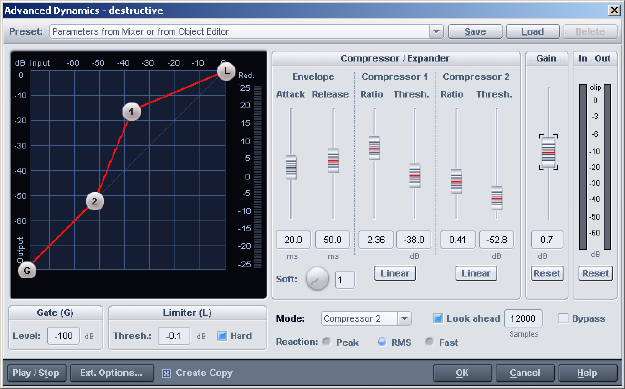Viewport: 625px width, 389px height.
Task: Open the Preset dropdown list
Action: click(x=436, y=31)
